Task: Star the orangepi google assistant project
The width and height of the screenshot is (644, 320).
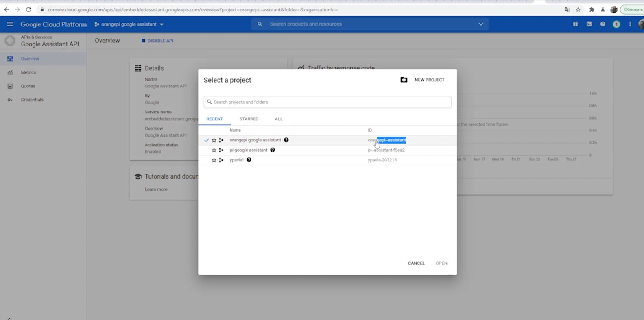Action: tap(214, 140)
